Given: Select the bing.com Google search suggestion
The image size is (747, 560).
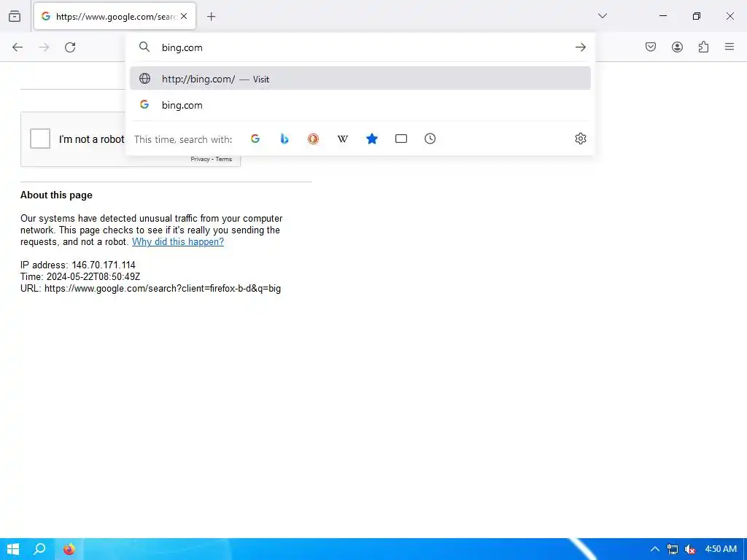Looking at the screenshot, I should pos(360,105).
